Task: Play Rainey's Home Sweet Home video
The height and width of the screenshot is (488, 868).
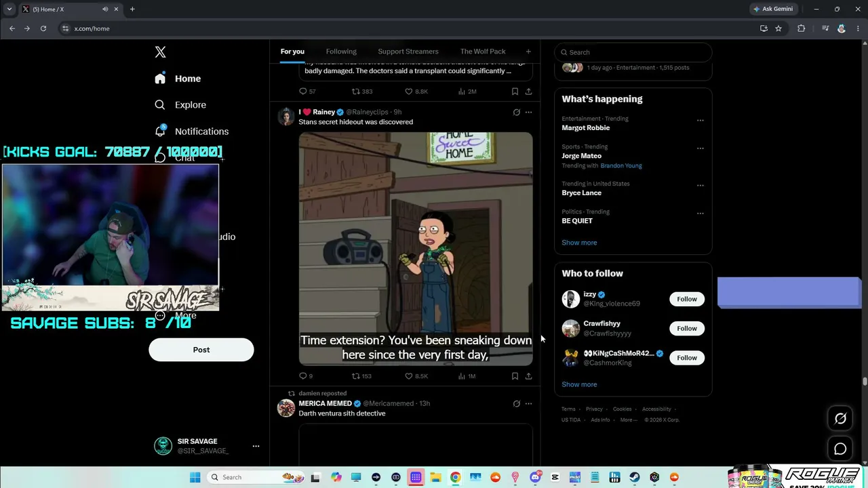Action: pos(416,249)
